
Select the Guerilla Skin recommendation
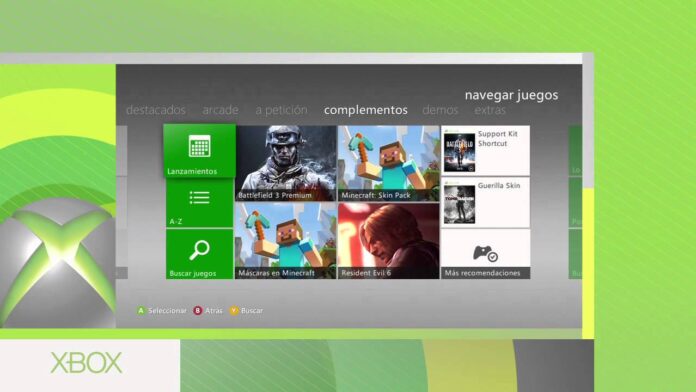486,202
